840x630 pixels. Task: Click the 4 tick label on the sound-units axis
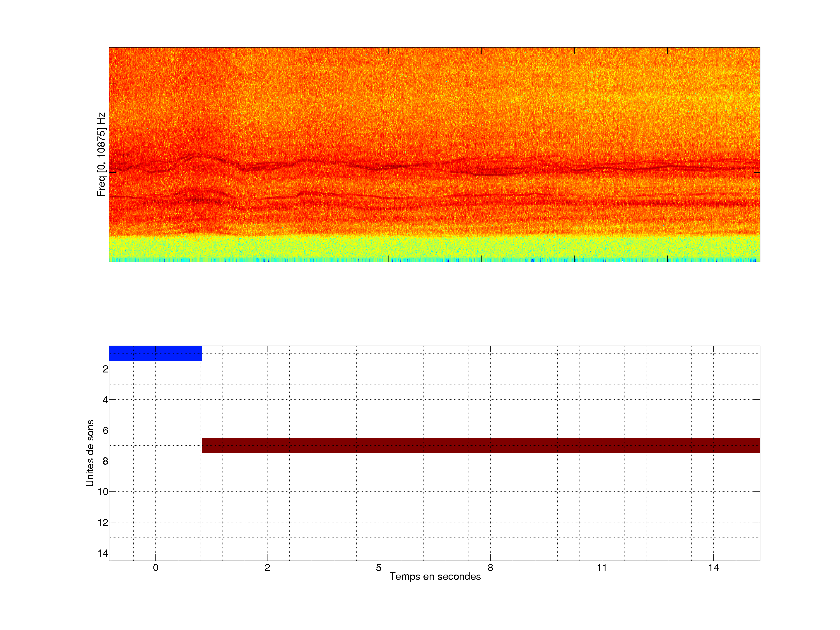[x=105, y=400]
